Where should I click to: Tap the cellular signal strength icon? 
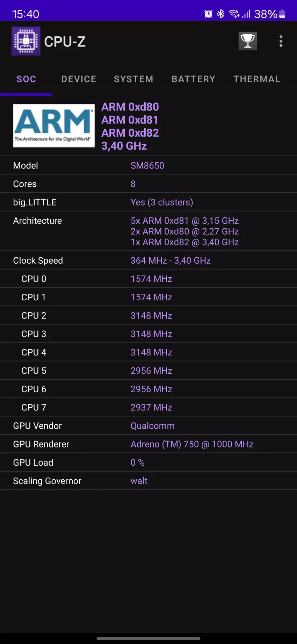click(x=246, y=14)
